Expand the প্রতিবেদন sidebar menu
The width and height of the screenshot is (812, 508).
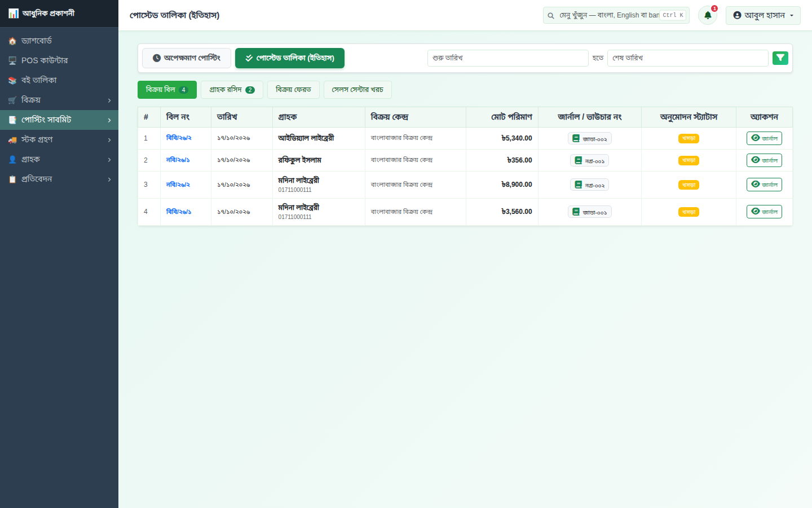[x=59, y=179]
